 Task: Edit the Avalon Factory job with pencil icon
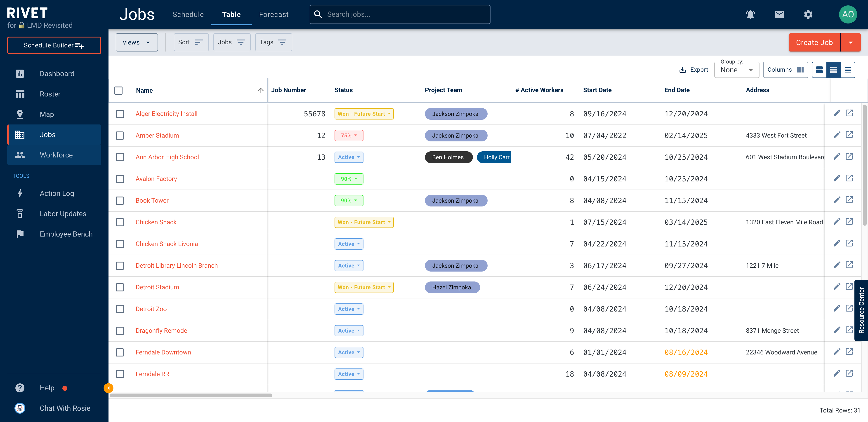[x=837, y=178]
